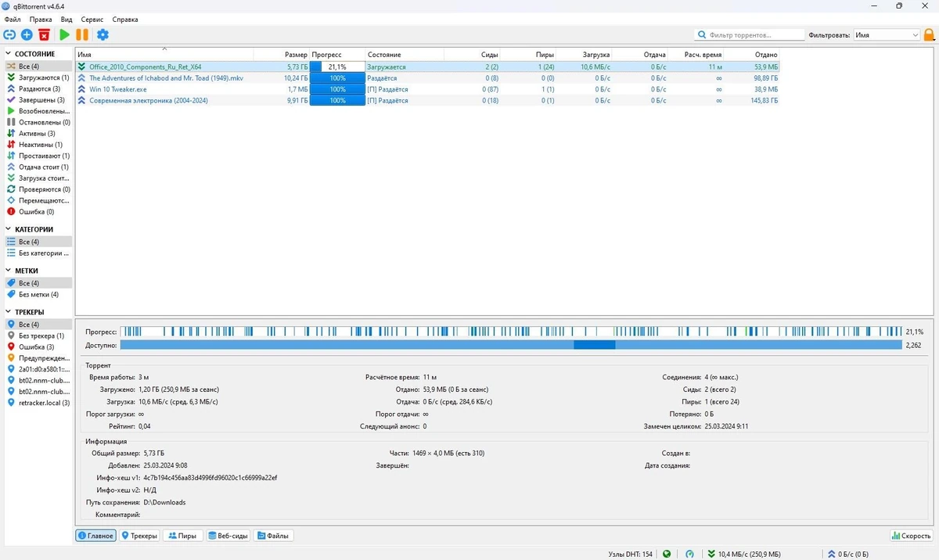Viewport: 939px width, 560px height.
Task: Filter by Остановлены (0) status
Action: tap(38, 122)
